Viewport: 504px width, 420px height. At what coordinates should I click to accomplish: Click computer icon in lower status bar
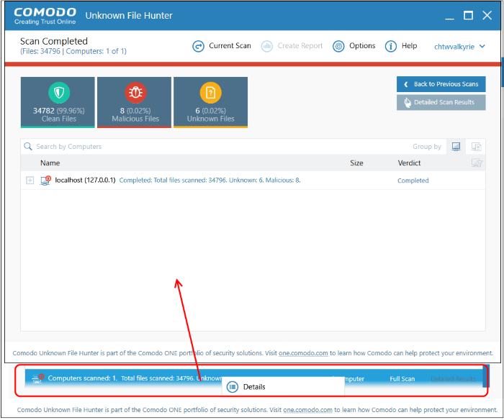(38, 378)
